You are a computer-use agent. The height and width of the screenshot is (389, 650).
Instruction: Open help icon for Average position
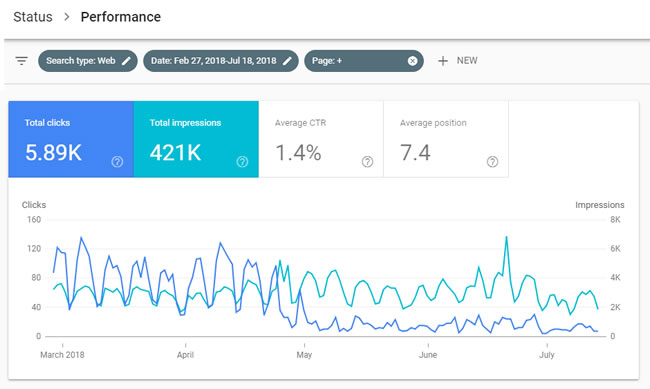coord(492,162)
